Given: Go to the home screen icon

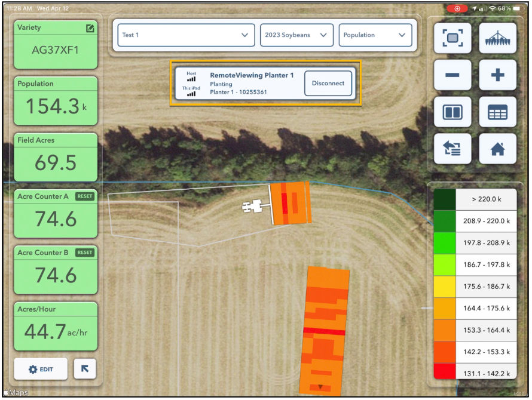Looking at the screenshot, I should [x=497, y=149].
